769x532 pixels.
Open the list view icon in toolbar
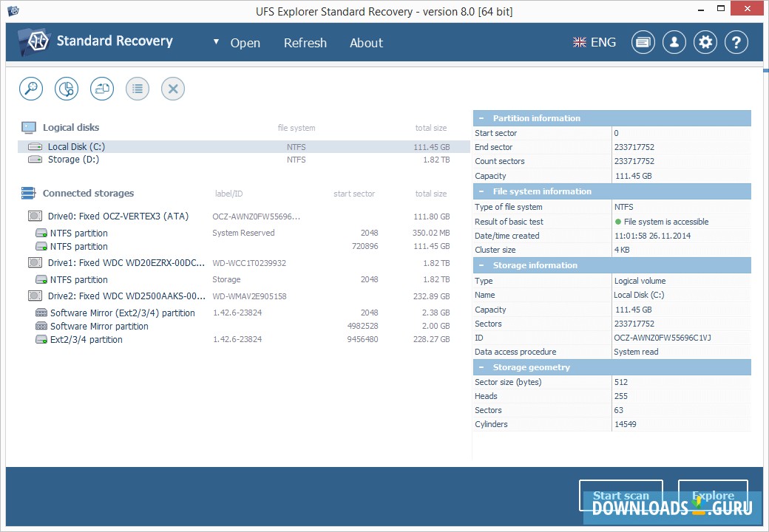(137, 88)
